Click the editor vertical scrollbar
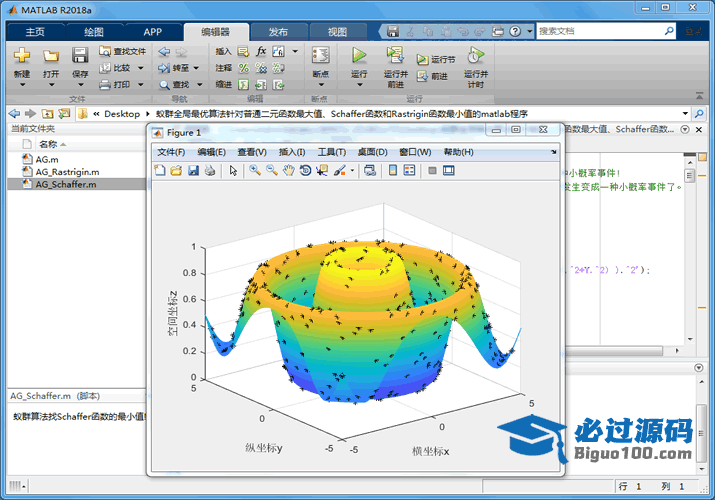715x500 pixels. tap(689, 248)
